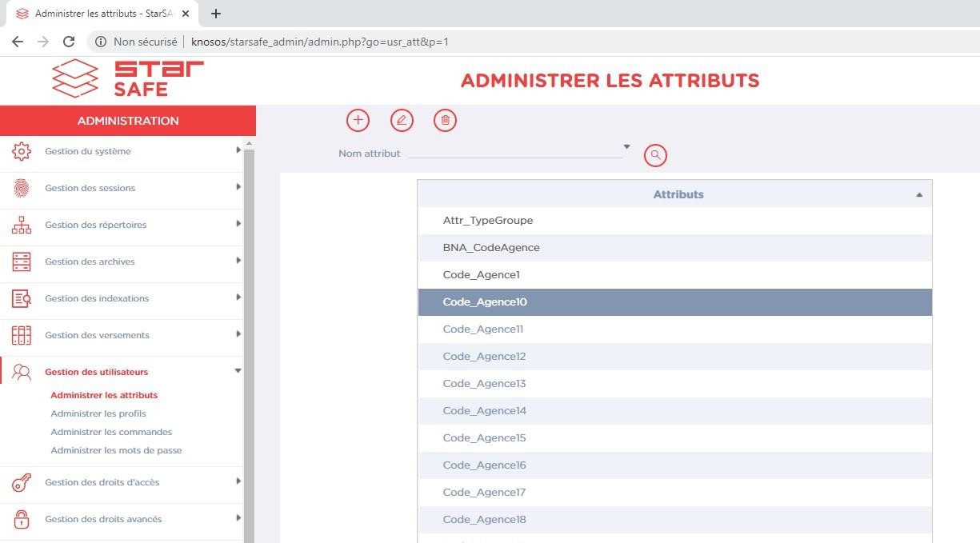The height and width of the screenshot is (543, 980).
Task: Click the delete attribute trash icon
Action: 446,121
